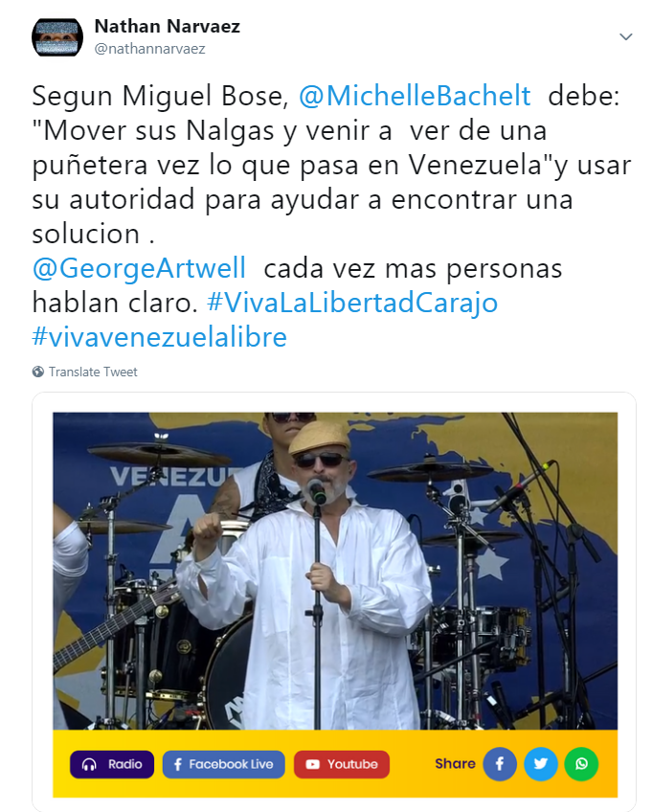The height and width of the screenshot is (812, 652).
Task: Click the Facebook logo on Facebook Live
Action: tap(178, 764)
